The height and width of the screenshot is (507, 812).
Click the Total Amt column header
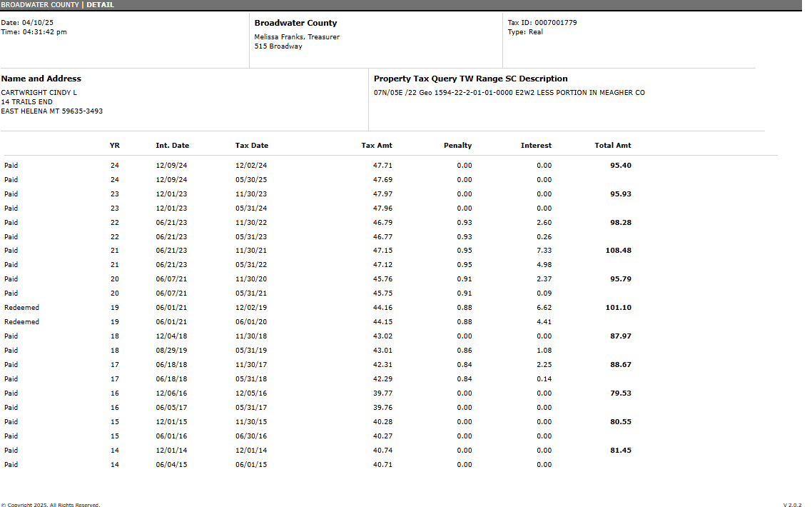pos(613,146)
